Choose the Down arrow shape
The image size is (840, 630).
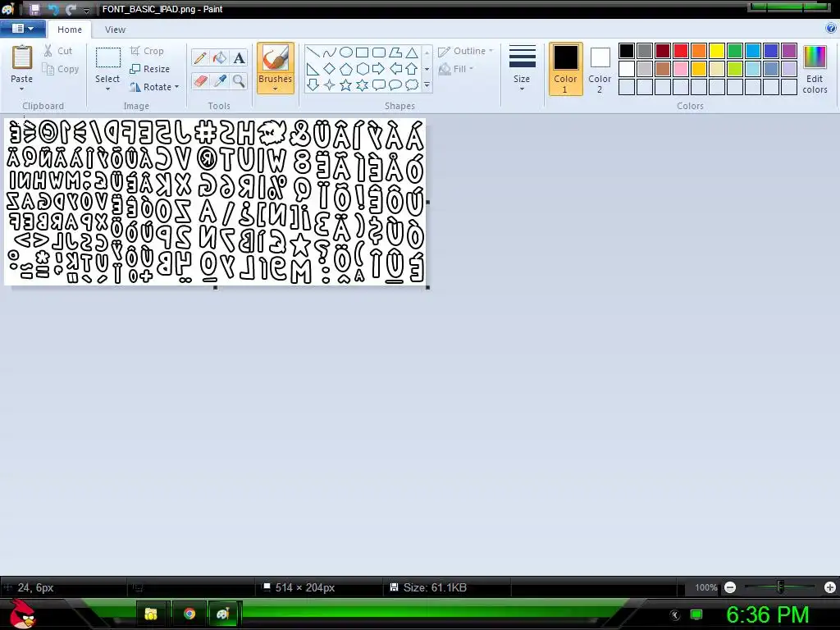click(313, 84)
